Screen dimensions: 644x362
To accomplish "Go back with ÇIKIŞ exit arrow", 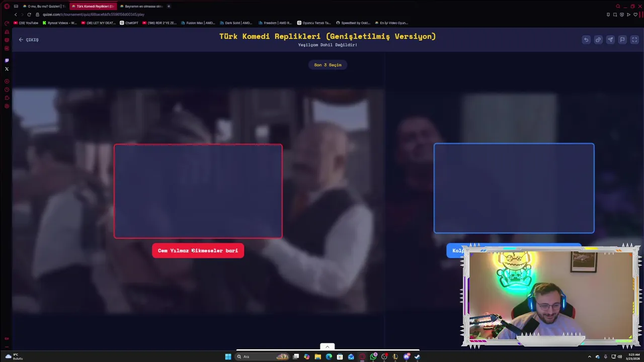I will click(29, 40).
